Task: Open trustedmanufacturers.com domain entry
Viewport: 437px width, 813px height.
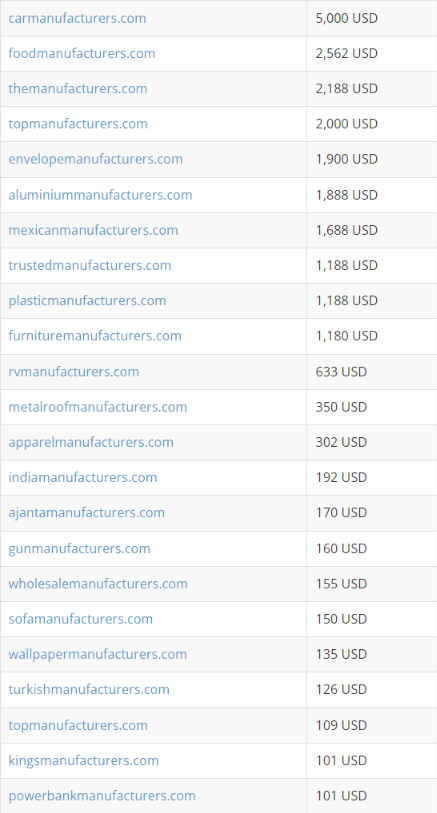Action: click(90, 265)
